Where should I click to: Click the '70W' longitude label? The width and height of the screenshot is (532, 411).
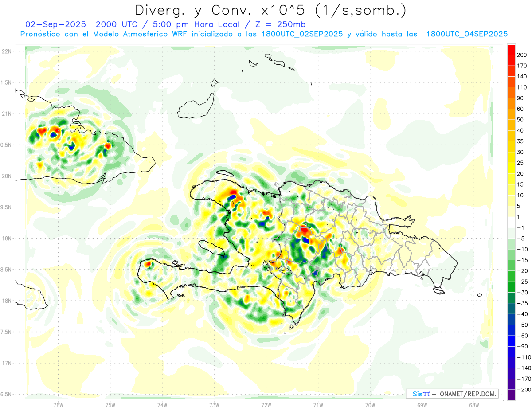pyautogui.click(x=370, y=405)
